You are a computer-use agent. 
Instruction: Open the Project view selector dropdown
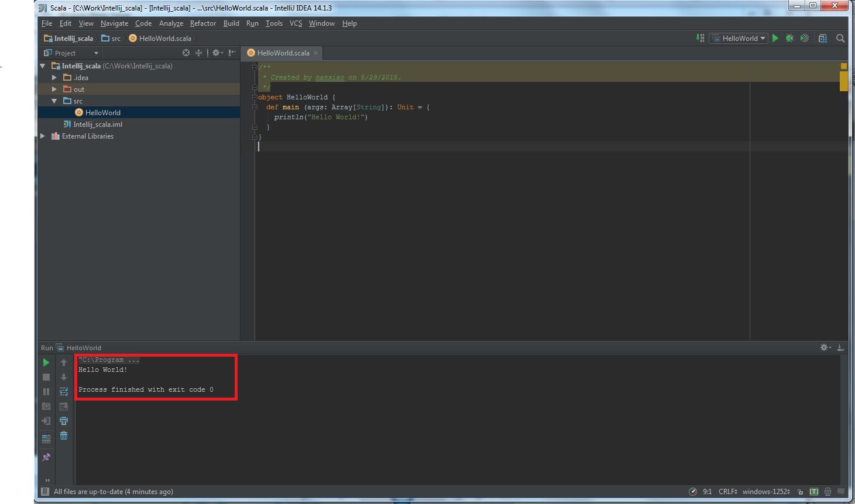pyautogui.click(x=71, y=53)
